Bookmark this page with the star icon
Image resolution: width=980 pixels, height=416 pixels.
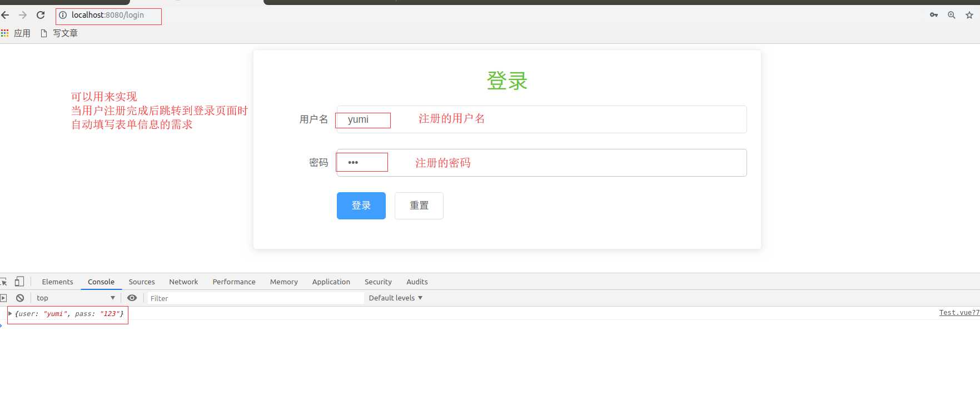point(969,15)
